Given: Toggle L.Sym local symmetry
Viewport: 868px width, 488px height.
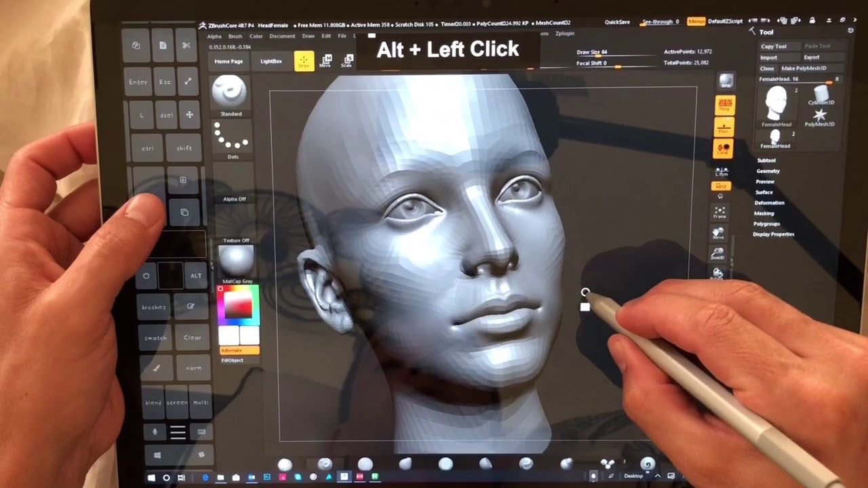Looking at the screenshot, I should point(722,171).
